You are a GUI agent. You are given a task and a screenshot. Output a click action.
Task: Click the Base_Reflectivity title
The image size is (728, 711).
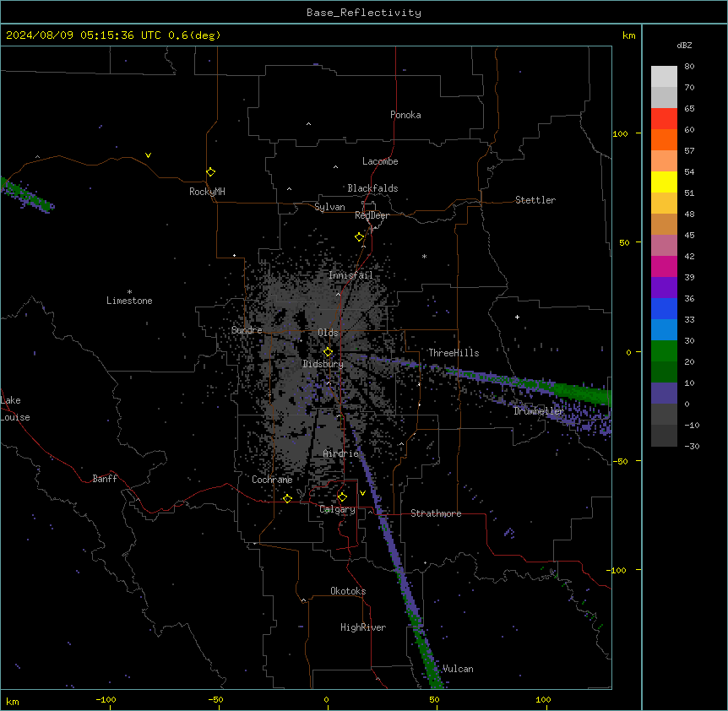(x=364, y=13)
